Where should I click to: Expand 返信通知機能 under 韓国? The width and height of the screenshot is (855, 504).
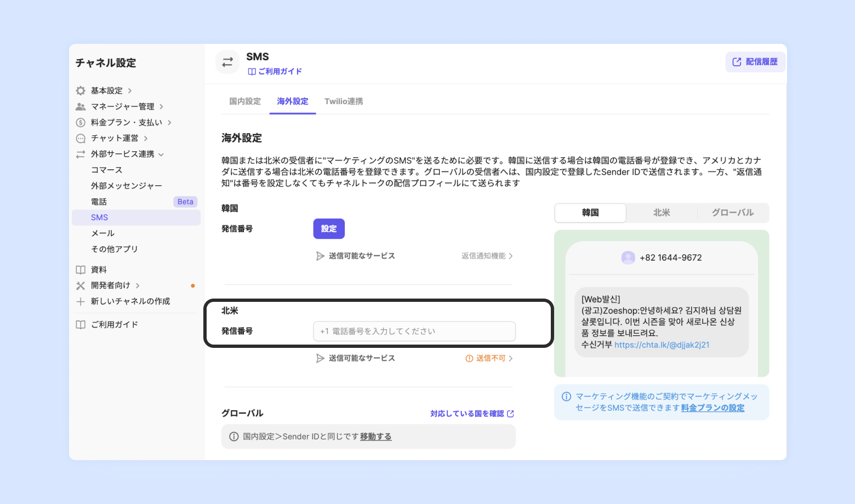[x=487, y=256]
